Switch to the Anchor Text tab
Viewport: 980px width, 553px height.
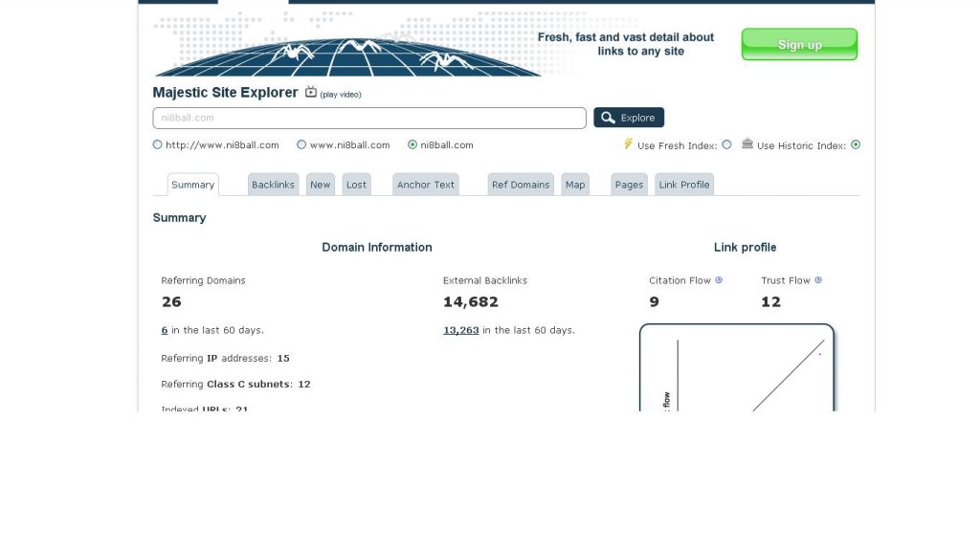(x=426, y=185)
